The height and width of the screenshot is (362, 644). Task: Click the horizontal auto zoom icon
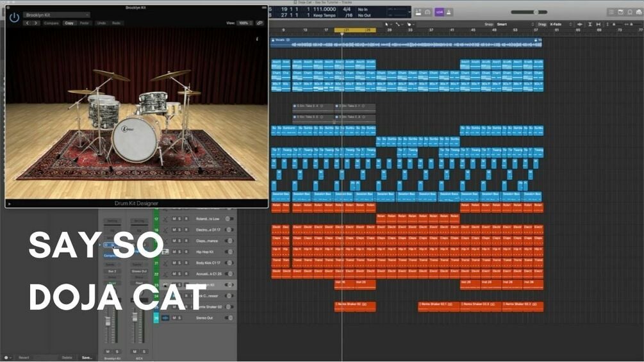[599, 24]
